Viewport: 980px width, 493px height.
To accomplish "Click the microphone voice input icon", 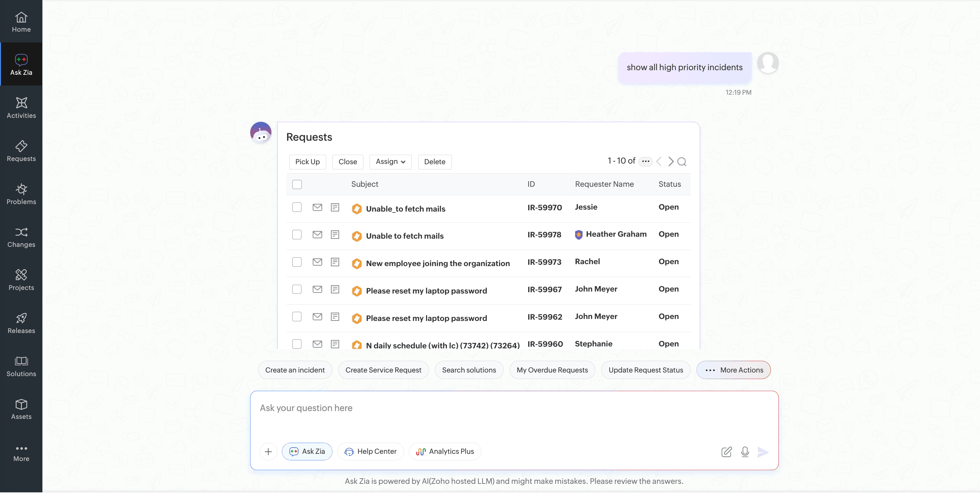I will (745, 452).
